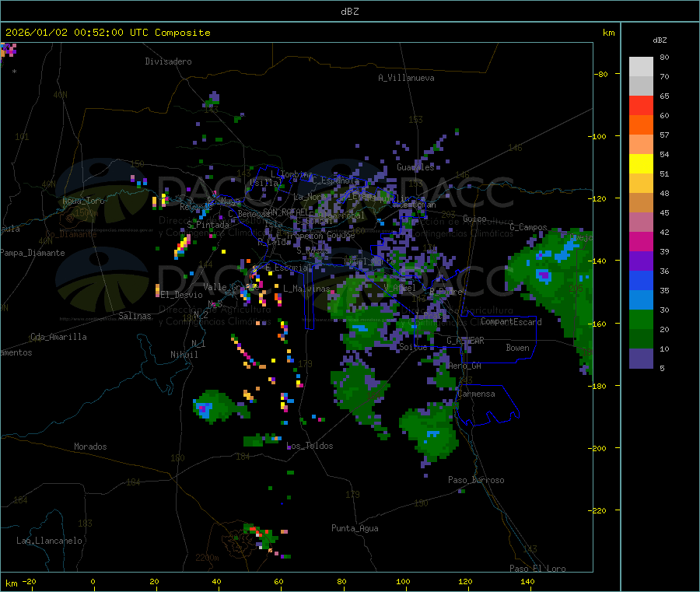Click the L_Malvinas map label
This screenshot has width=700, height=592.
pyautogui.click(x=306, y=289)
